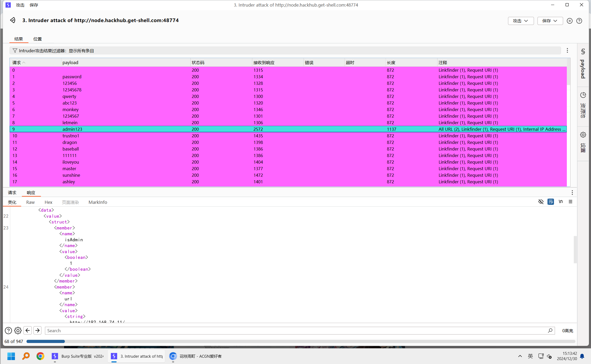Go to previous search match arrow
This screenshot has width=591, height=364.
tap(28, 330)
